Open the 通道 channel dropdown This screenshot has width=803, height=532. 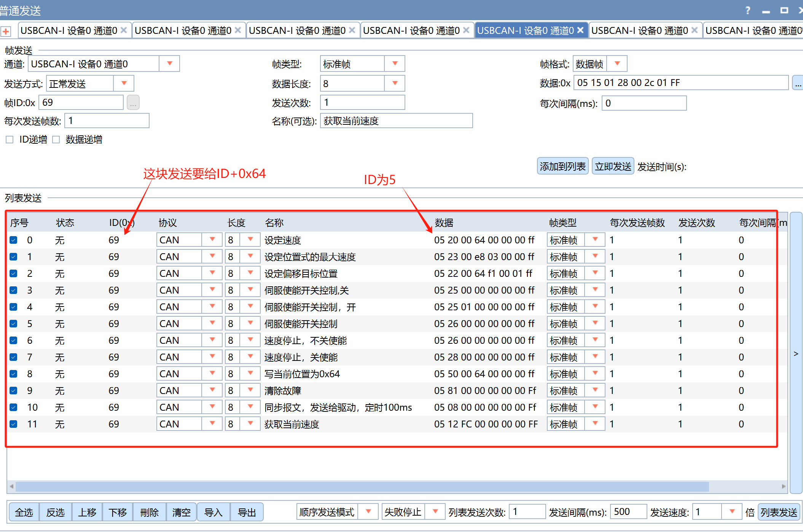pos(170,64)
